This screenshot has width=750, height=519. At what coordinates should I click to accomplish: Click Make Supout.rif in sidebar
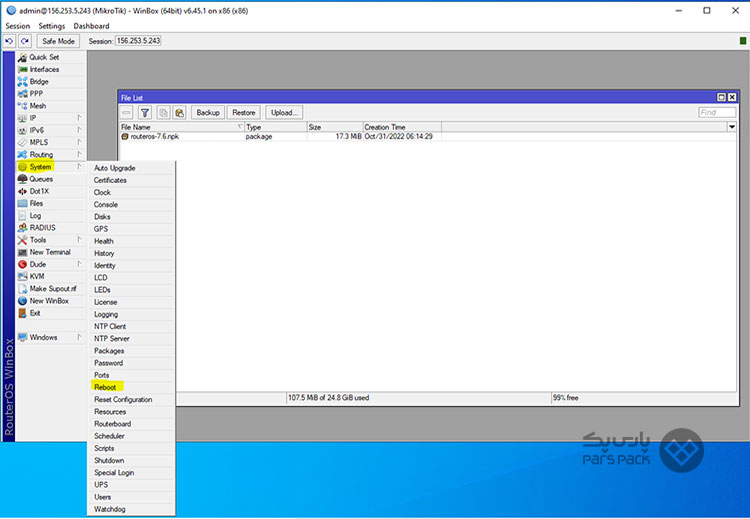click(x=51, y=289)
